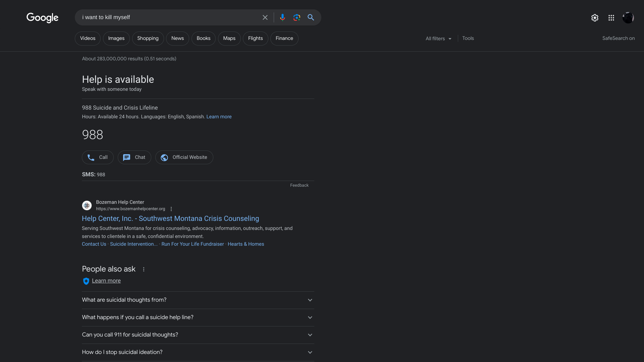Open the All filters dropdown
This screenshot has height=362, width=644.
(438, 39)
